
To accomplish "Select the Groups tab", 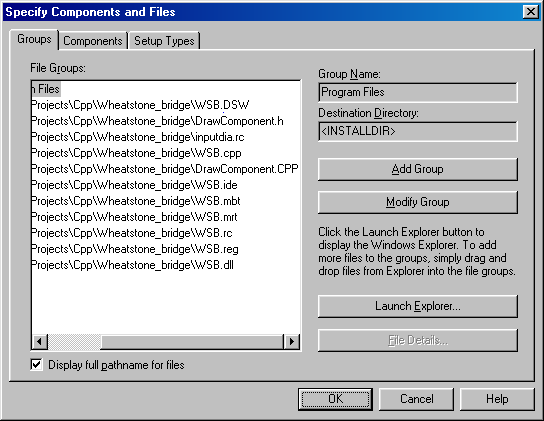I will (x=34, y=39).
